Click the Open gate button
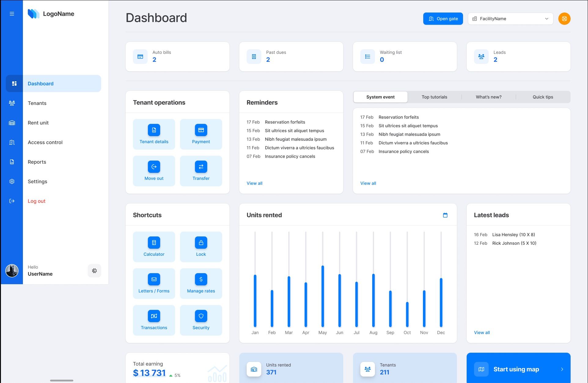Screen dimensions: 588x383 443,19
